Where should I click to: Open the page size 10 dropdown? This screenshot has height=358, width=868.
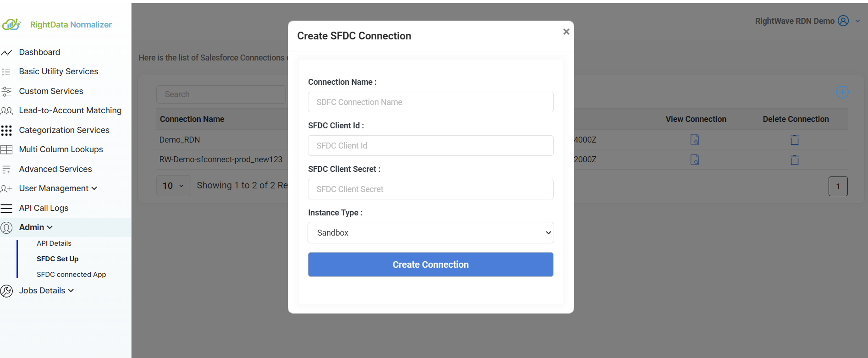click(173, 186)
